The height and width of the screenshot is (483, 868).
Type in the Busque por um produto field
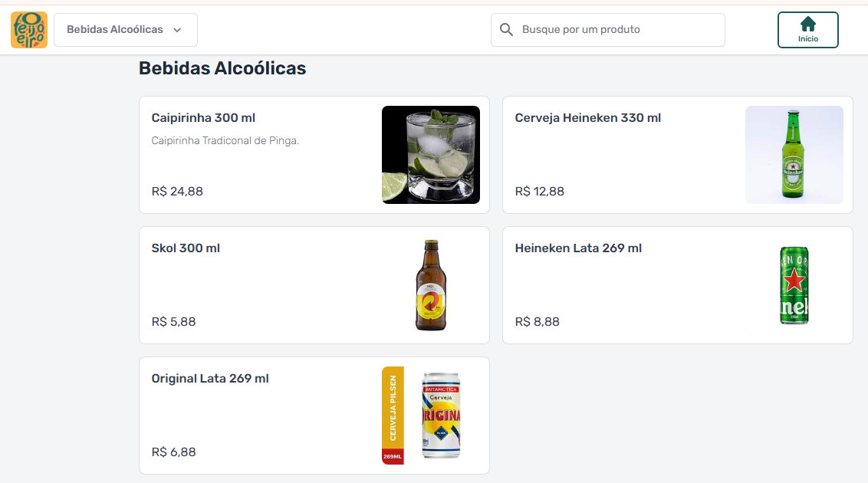(x=613, y=30)
